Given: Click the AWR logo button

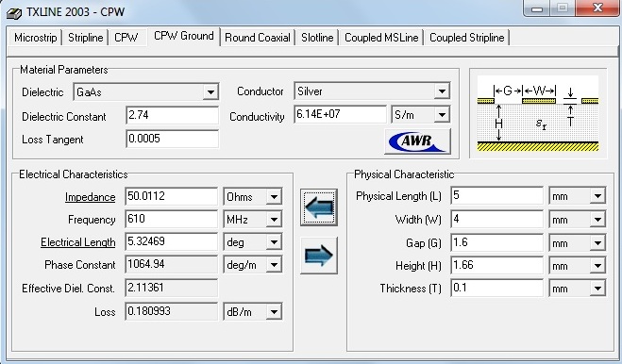Looking at the screenshot, I should (x=418, y=141).
